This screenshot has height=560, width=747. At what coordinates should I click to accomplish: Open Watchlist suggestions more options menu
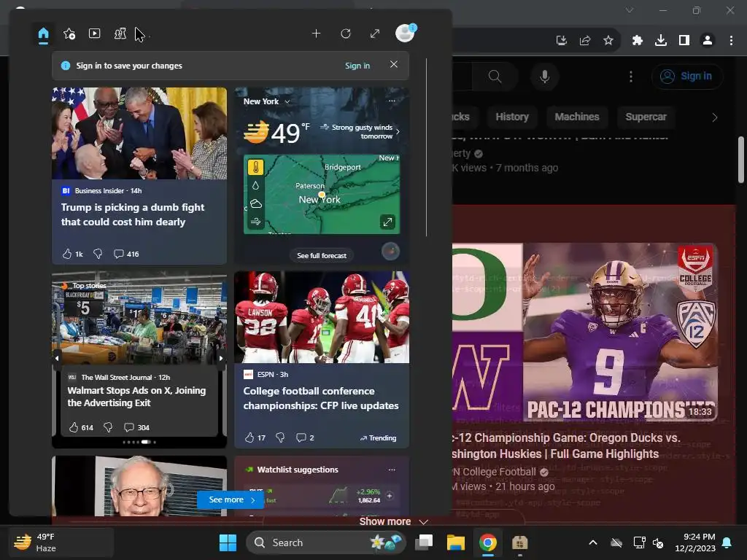392,470
